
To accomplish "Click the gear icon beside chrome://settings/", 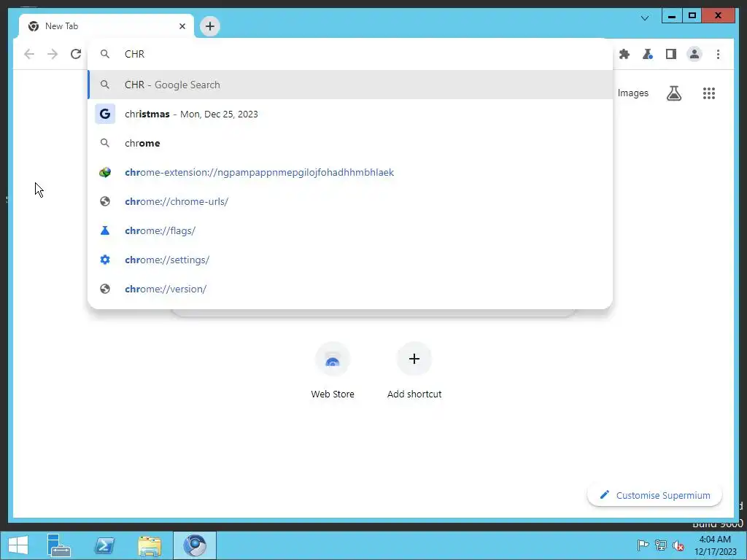I will [105, 260].
